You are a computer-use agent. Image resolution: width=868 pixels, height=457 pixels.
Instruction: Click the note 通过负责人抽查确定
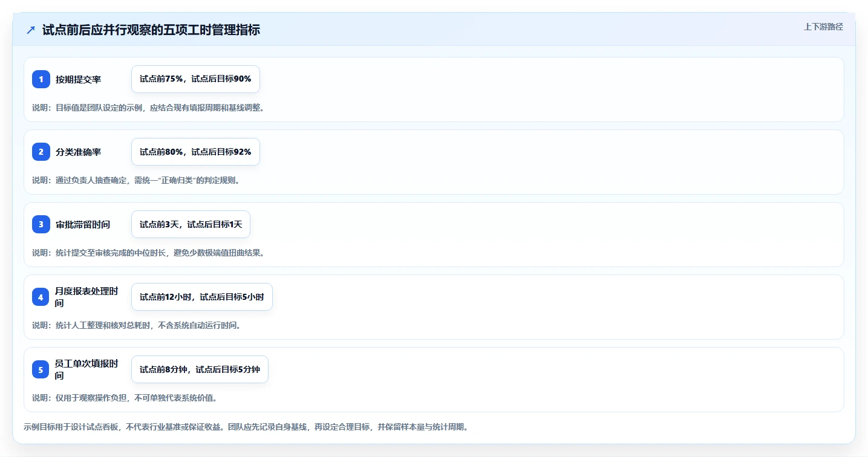[136, 180]
